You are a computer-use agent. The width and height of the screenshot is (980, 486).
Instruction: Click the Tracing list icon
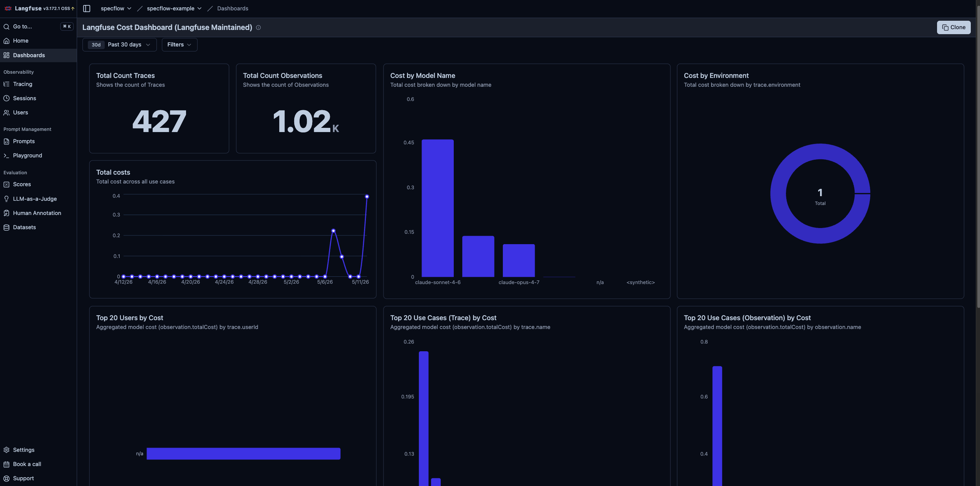[7, 84]
